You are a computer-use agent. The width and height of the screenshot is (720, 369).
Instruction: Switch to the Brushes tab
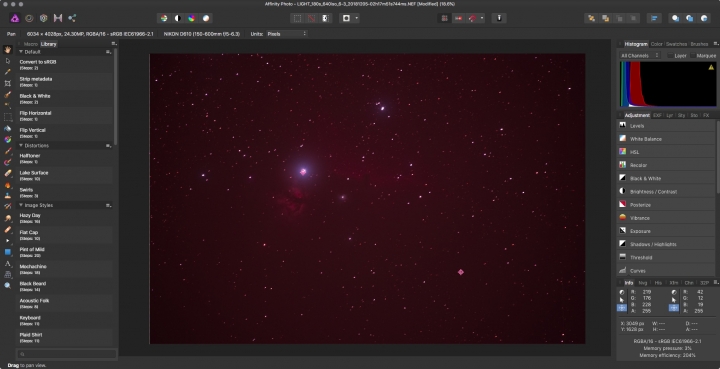coord(699,44)
